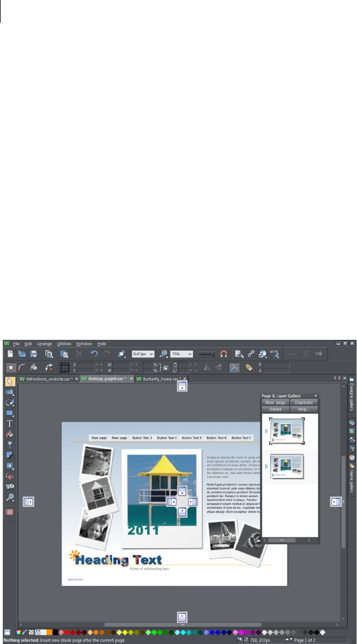357x644 pixels.
Task: Click the Export HTML icon
Action: [274, 353]
